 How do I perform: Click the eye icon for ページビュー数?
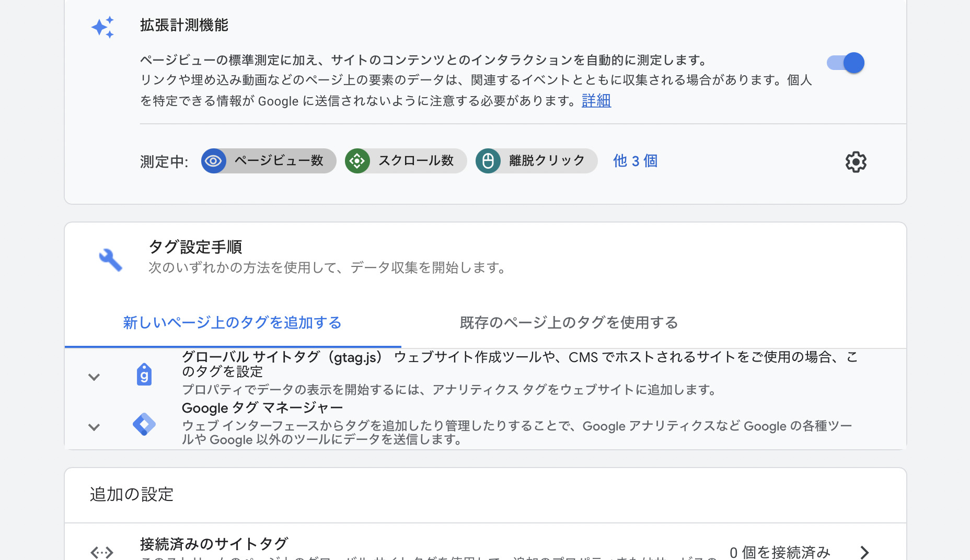click(x=213, y=161)
